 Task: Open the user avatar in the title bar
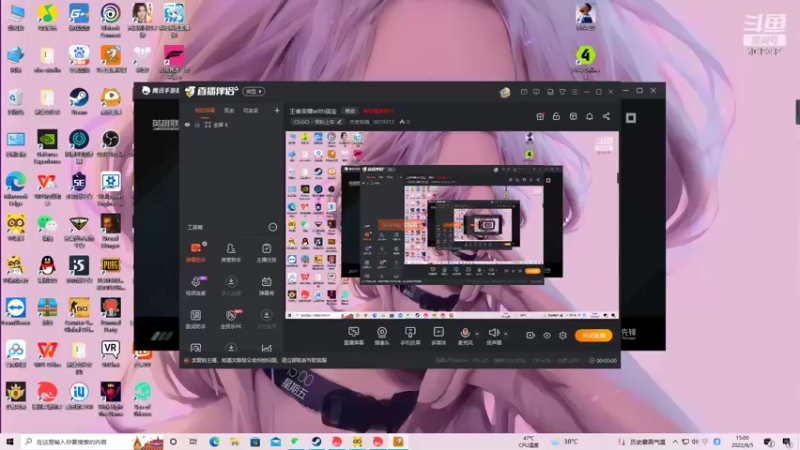(x=505, y=92)
